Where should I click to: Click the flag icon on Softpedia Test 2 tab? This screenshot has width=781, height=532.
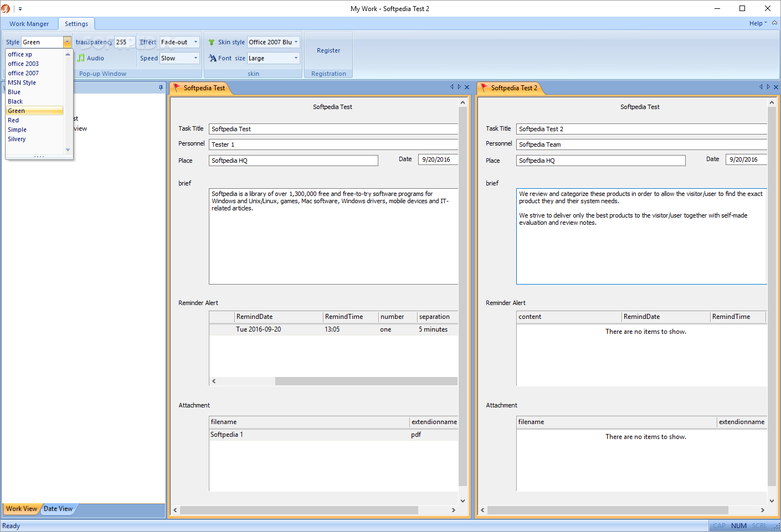click(x=484, y=87)
